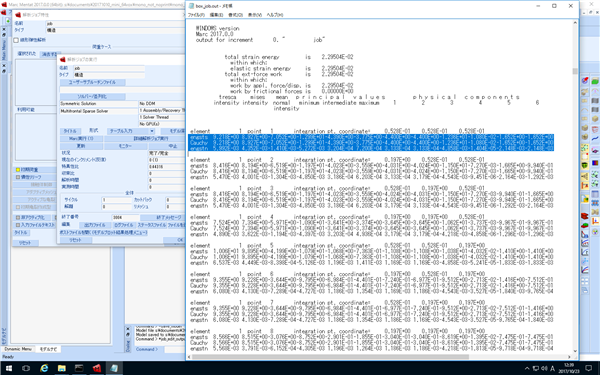
Task: Click the four-squares layout icon in toolbar
Action: click(585, 282)
